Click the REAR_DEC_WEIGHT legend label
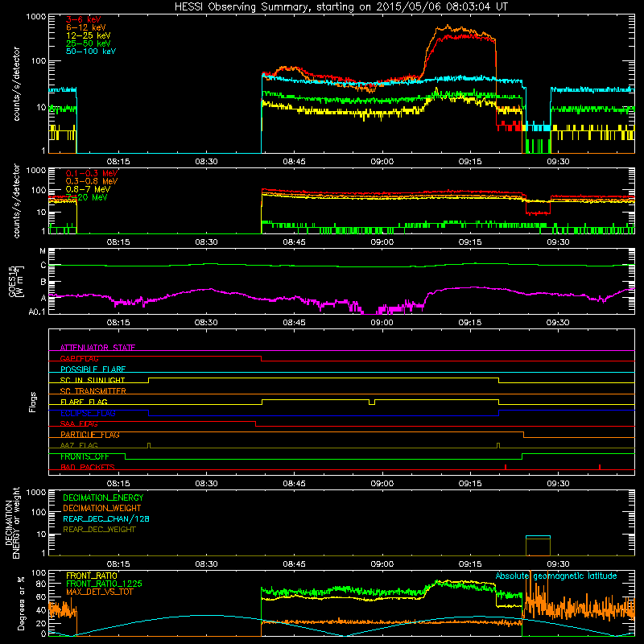 (x=99, y=530)
